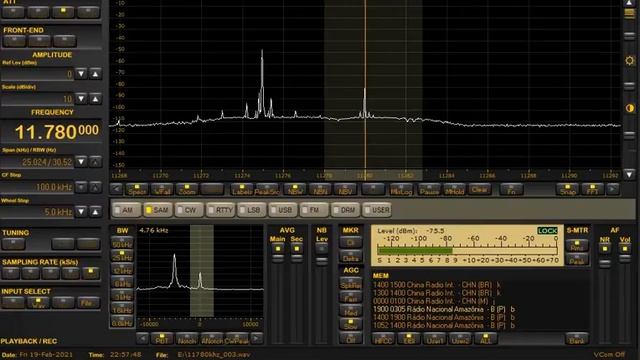Enable the ANotch auto-notch button
This screenshot has width=640, height=360.
pyautogui.click(x=211, y=339)
